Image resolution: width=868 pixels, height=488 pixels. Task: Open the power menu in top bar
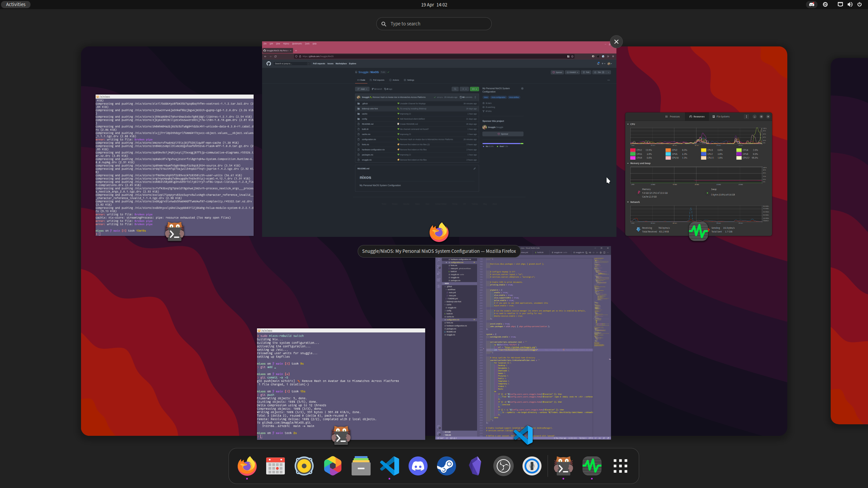click(860, 4)
